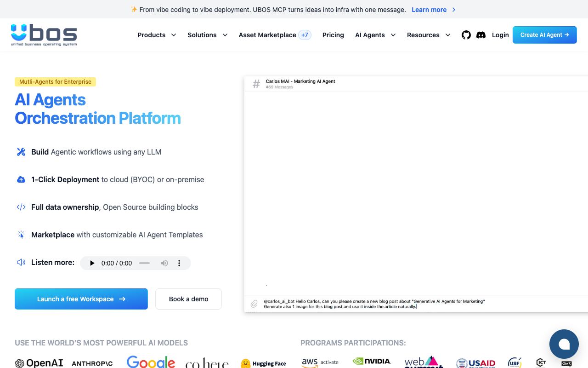Click the chevron next to Learn more
The image size is (588, 368).
click(x=454, y=10)
